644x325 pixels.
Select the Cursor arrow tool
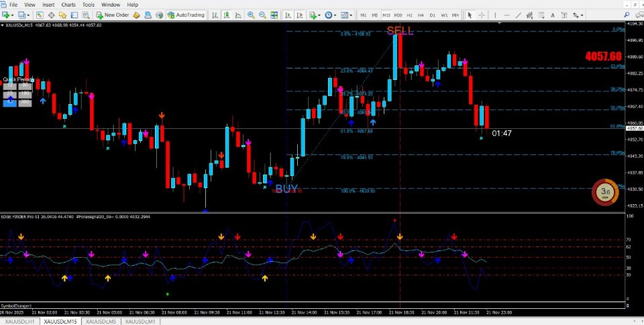point(470,15)
